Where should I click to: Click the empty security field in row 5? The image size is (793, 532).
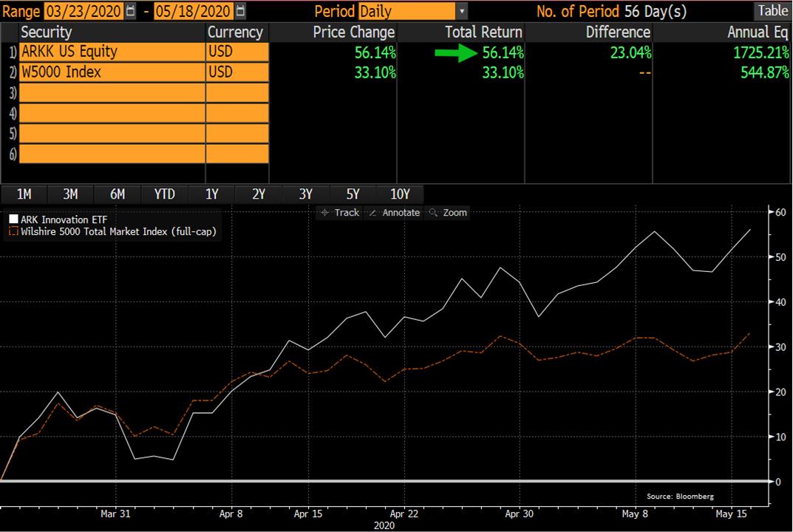pos(112,133)
